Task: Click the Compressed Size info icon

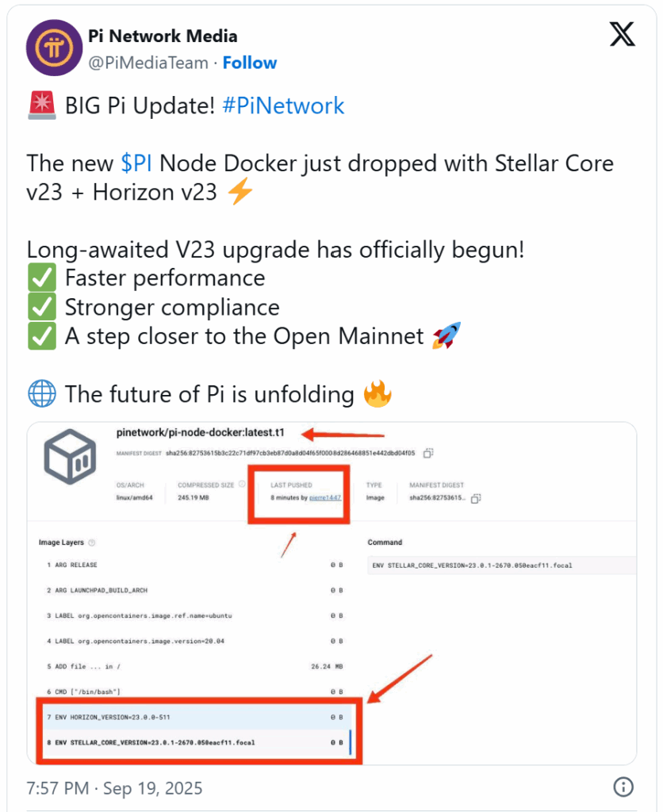Action: 242,485
